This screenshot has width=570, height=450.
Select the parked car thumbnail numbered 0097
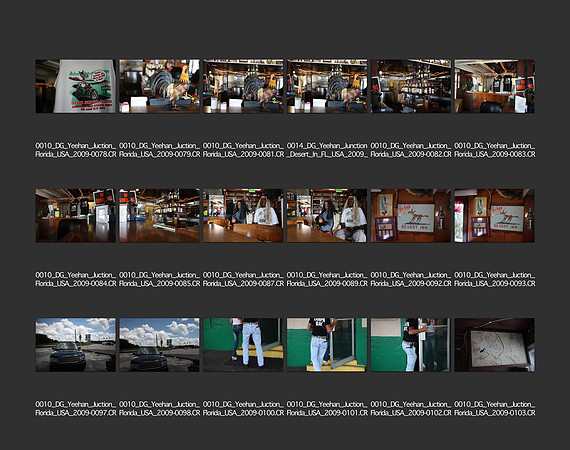(76, 345)
